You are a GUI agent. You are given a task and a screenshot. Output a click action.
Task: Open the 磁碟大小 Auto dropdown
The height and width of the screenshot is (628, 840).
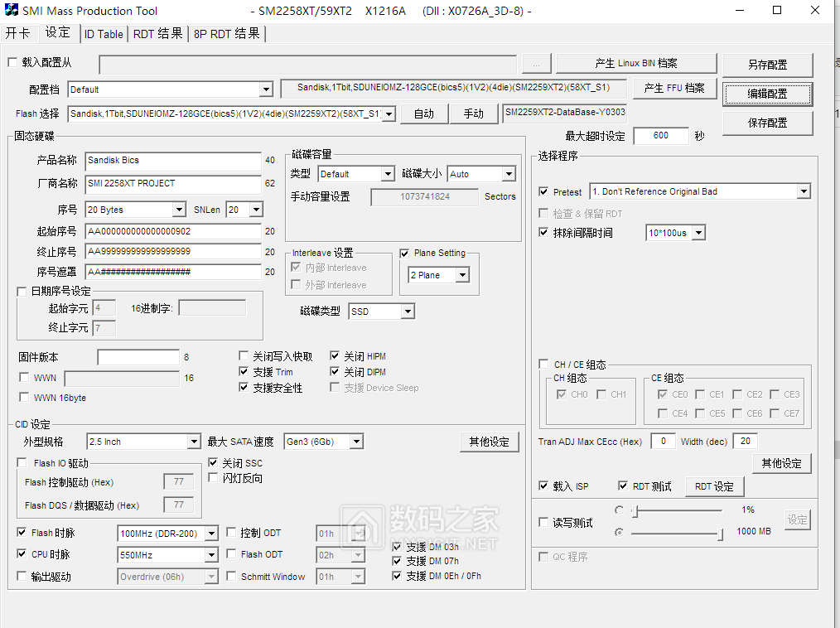[x=509, y=174]
